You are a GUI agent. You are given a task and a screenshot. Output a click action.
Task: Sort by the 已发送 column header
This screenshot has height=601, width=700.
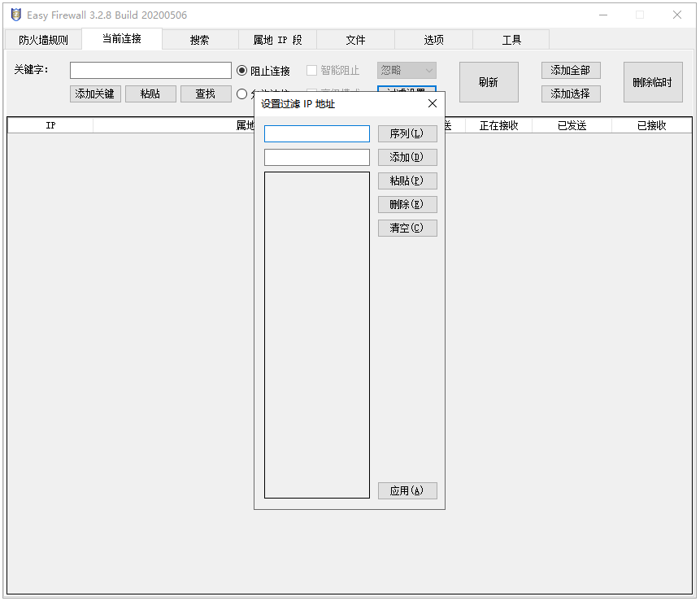pos(572,125)
